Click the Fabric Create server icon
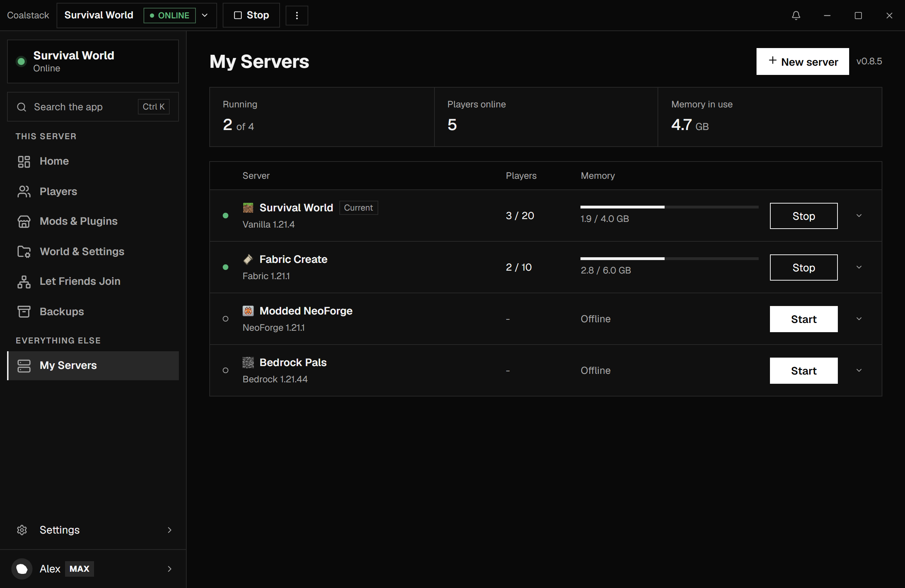Screen dimensions: 905x588 point(248,259)
